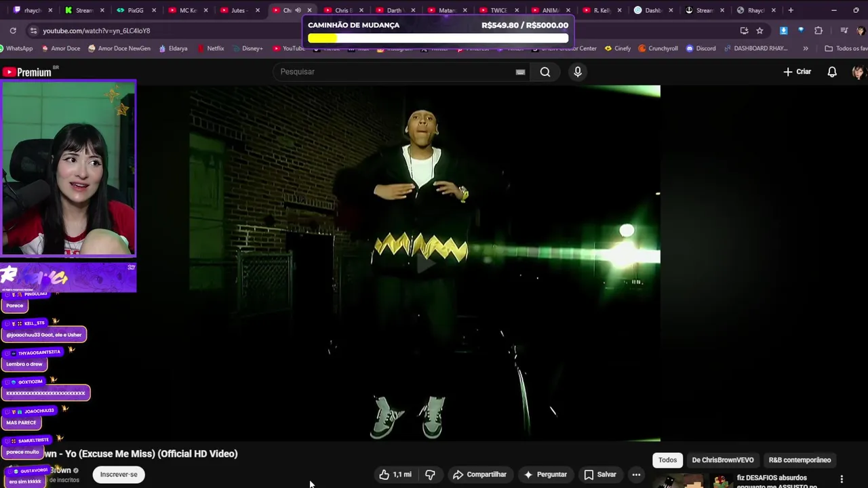Open the browser profile avatar
This screenshot has height=488, width=868.
click(x=860, y=30)
